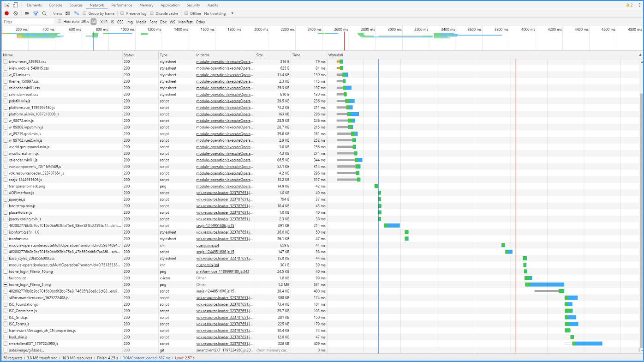Switch to the Elements tab
This screenshot has width=644, height=362.
[34, 5]
